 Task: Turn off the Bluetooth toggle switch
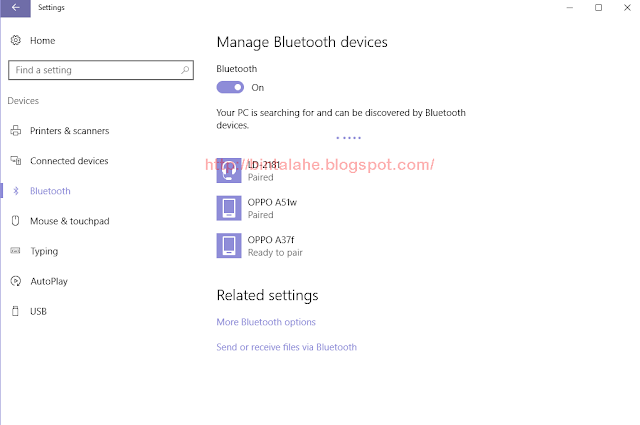point(230,87)
